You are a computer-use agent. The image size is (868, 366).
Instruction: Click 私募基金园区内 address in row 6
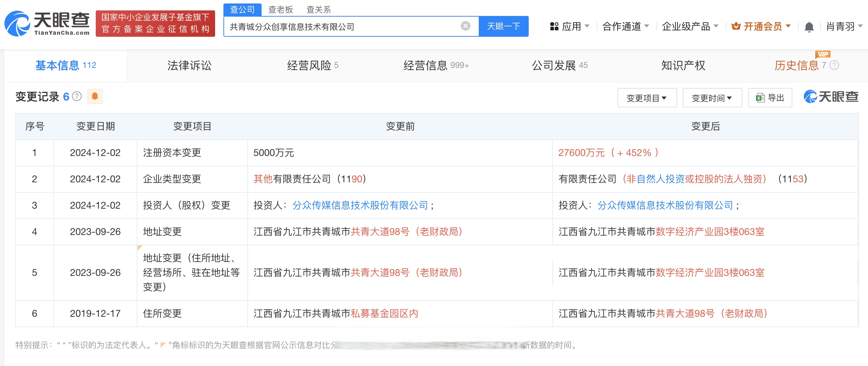(x=384, y=313)
